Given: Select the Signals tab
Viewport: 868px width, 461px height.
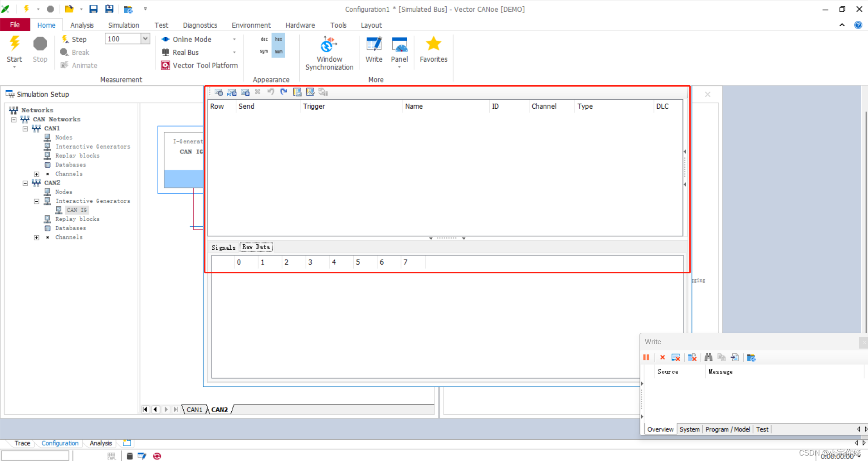Looking at the screenshot, I should coord(224,247).
